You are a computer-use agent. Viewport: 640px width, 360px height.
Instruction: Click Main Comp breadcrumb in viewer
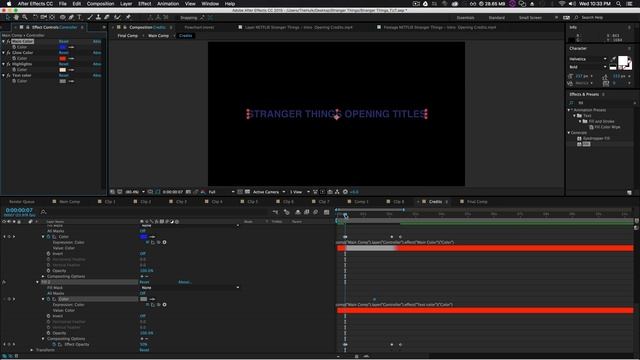pyautogui.click(x=158, y=36)
